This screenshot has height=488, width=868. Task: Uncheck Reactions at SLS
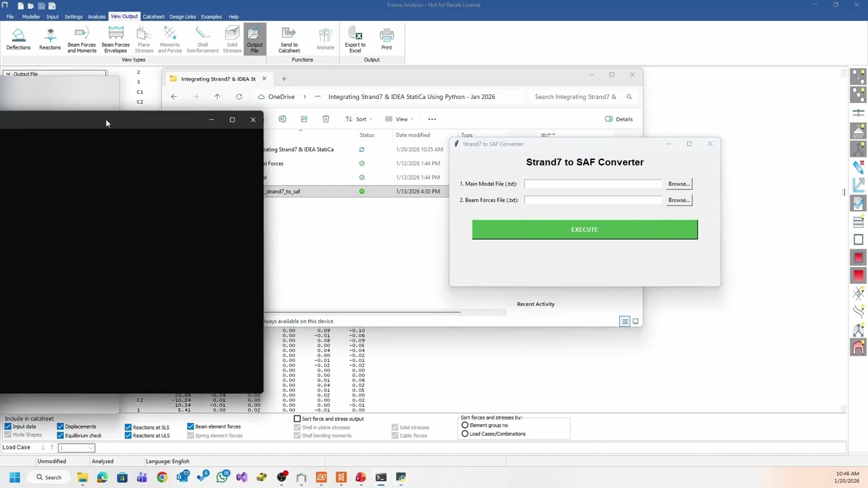pyautogui.click(x=128, y=428)
